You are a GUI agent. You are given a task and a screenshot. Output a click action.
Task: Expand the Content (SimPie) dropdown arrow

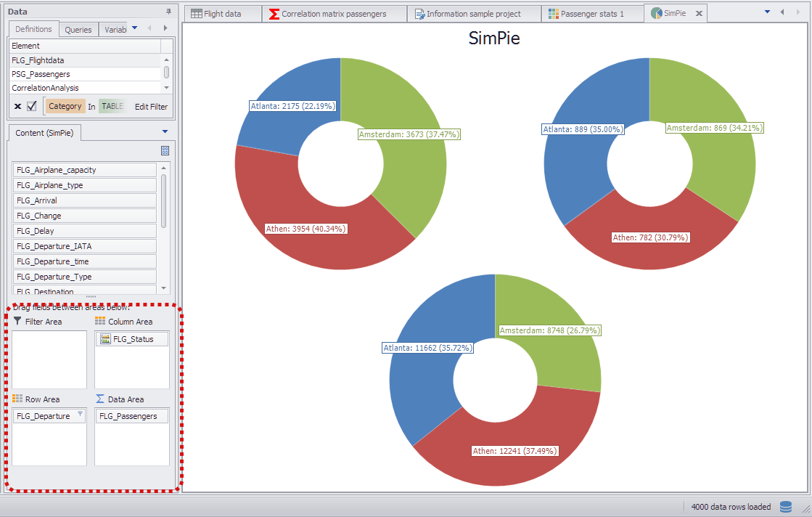tap(165, 132)
